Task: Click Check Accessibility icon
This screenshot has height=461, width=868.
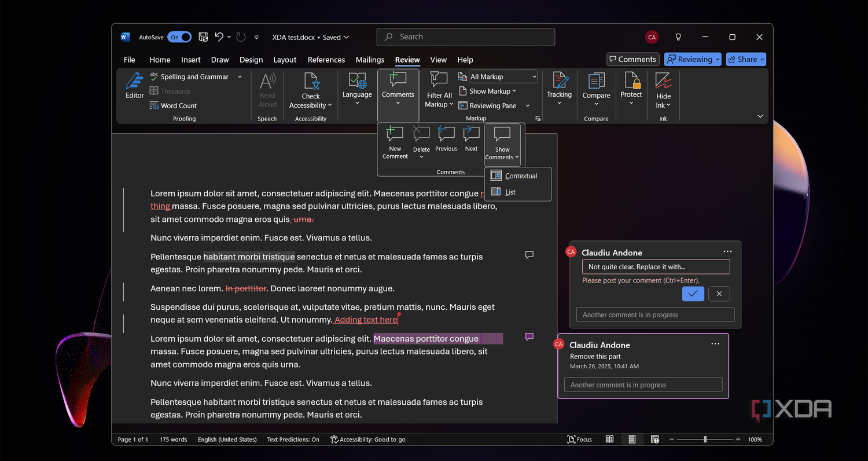Action: [x=311, y=81]
